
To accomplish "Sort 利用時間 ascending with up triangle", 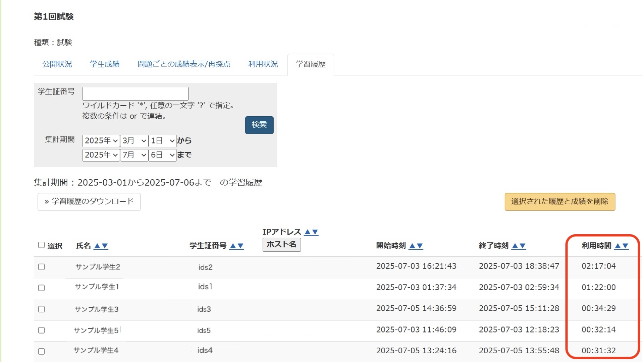I will point(618,246).
